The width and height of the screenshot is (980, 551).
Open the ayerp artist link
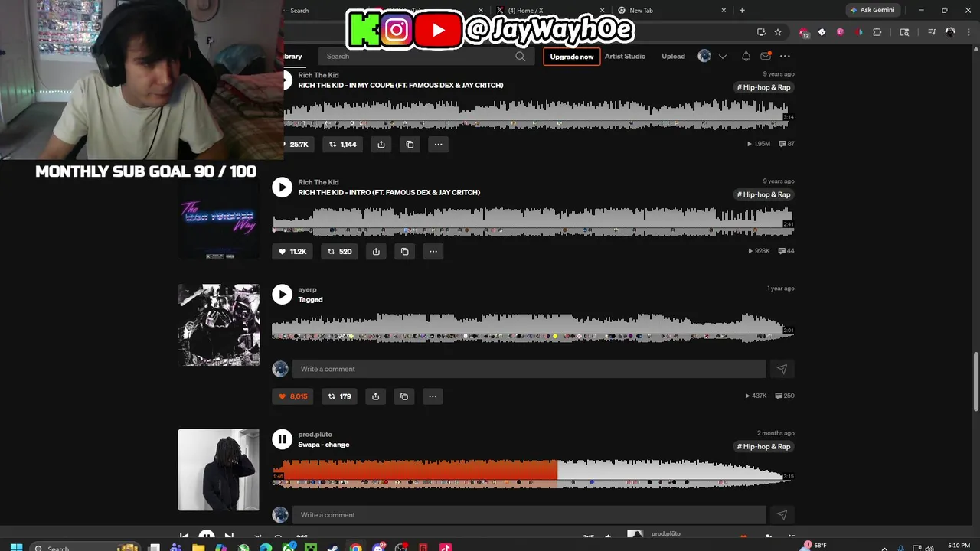coord(307,289)
